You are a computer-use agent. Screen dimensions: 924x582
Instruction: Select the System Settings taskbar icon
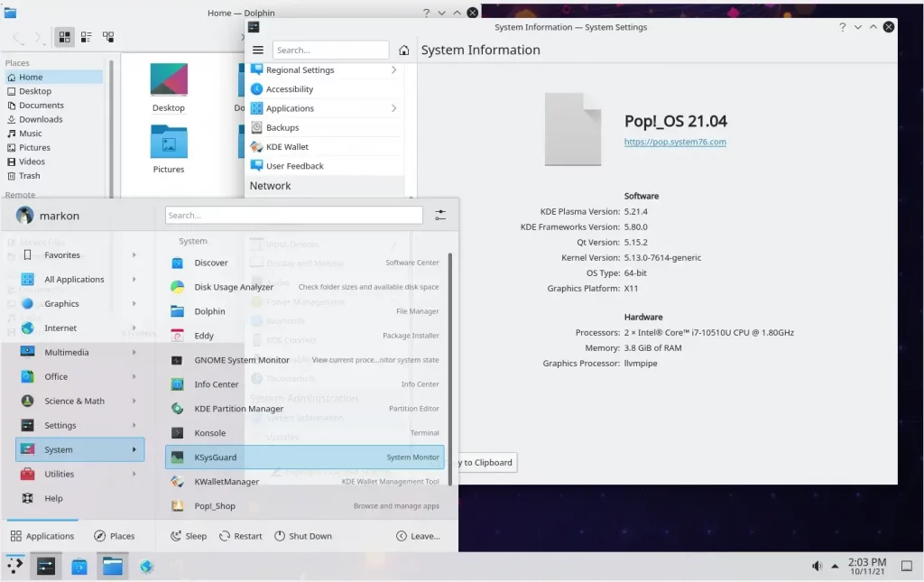(46, 566)
